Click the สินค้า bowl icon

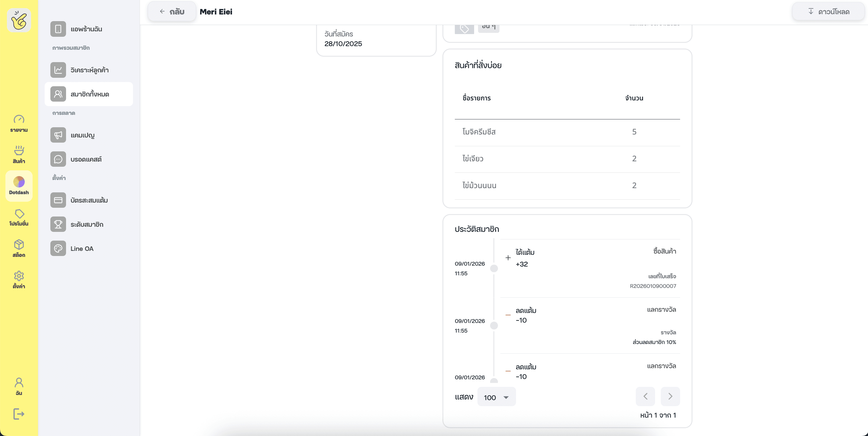(19, 154)
